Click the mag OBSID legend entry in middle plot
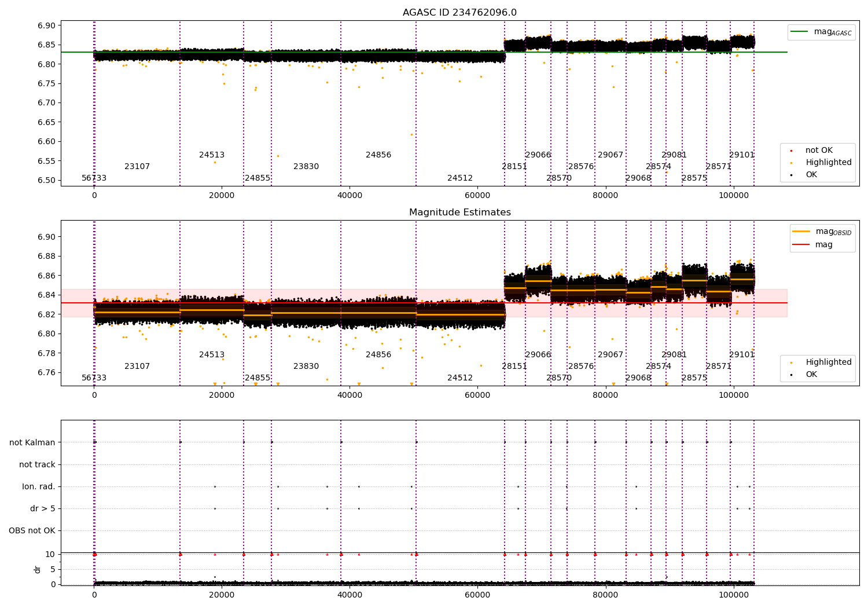868x608 pixels. click(822, 232)
